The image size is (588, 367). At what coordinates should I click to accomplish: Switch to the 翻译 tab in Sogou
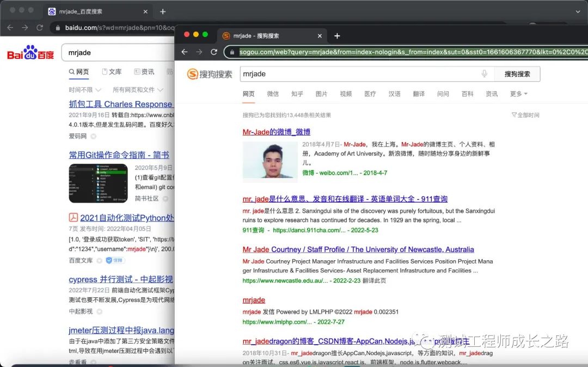(419, 94)
